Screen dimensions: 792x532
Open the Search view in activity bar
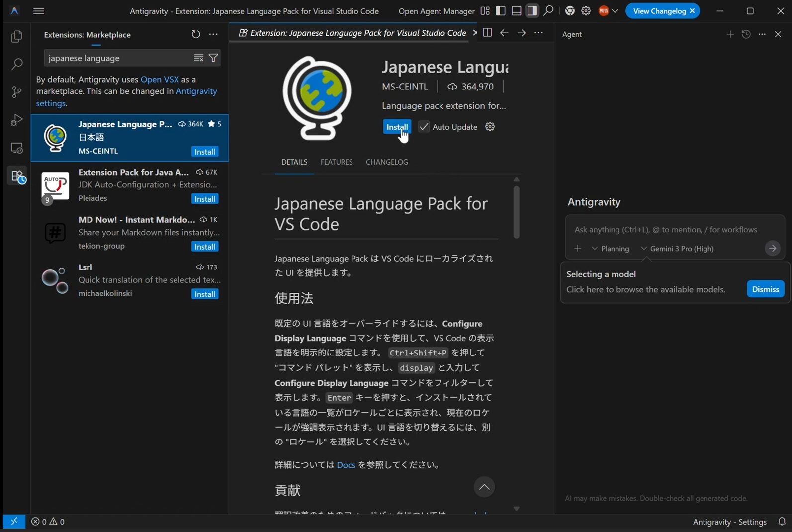17,64
